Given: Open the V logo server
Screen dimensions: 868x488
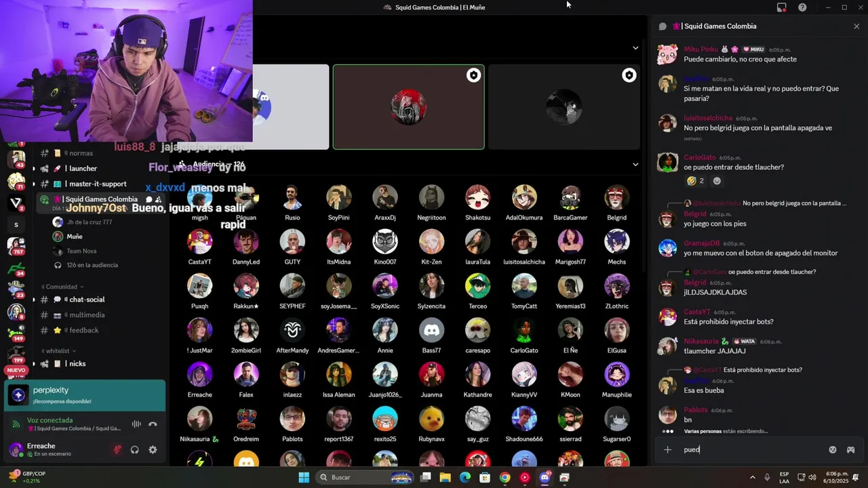Looking at the screenshot, I should [x=16, y=203].
